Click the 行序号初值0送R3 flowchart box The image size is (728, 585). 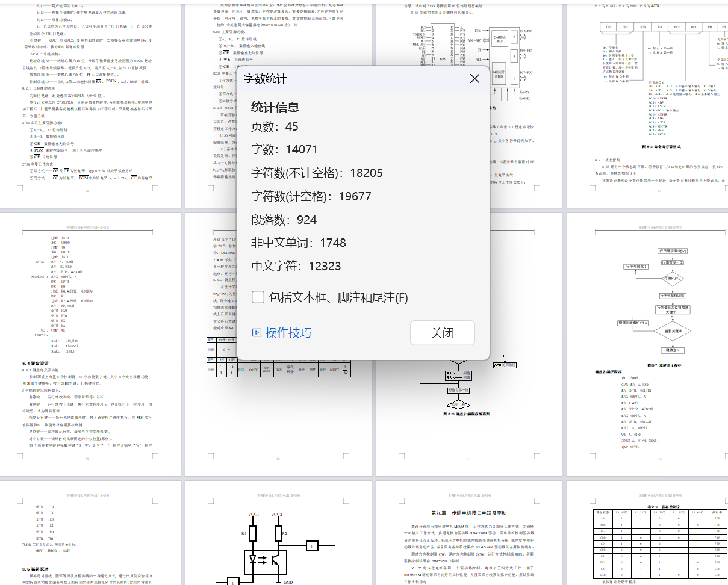[x=671, y=251]
